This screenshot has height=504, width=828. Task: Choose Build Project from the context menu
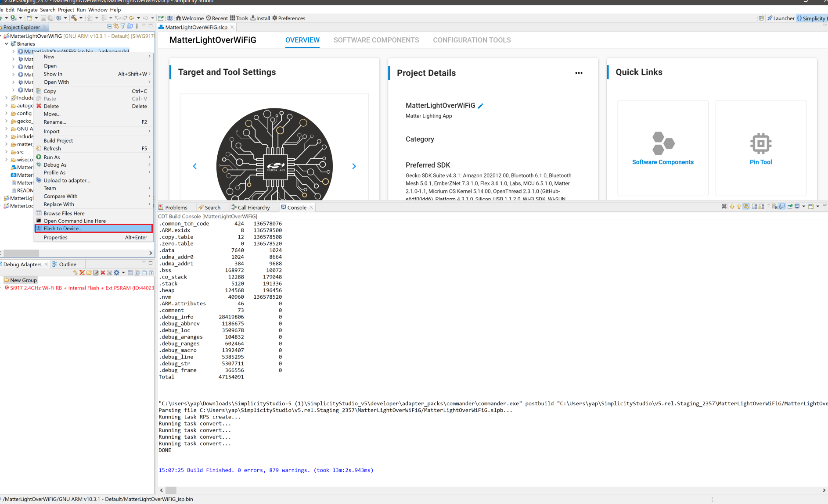click(x=94, y=141)
